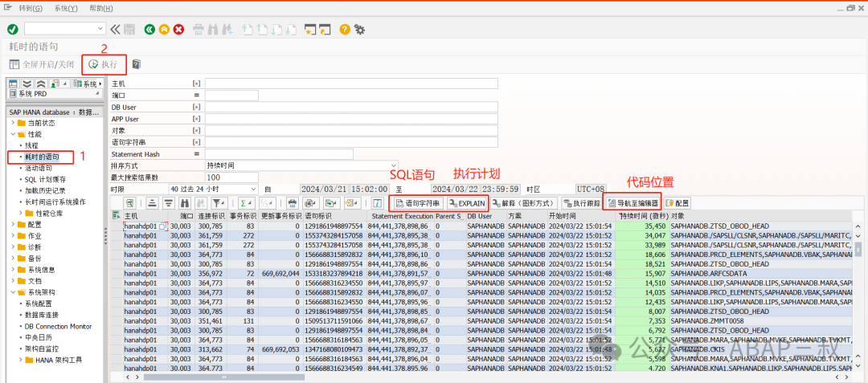Viewport: 868px width, 383px height.
Task: Expand the HANA 架构工具 folder
Action: click(x=21, y=360)
